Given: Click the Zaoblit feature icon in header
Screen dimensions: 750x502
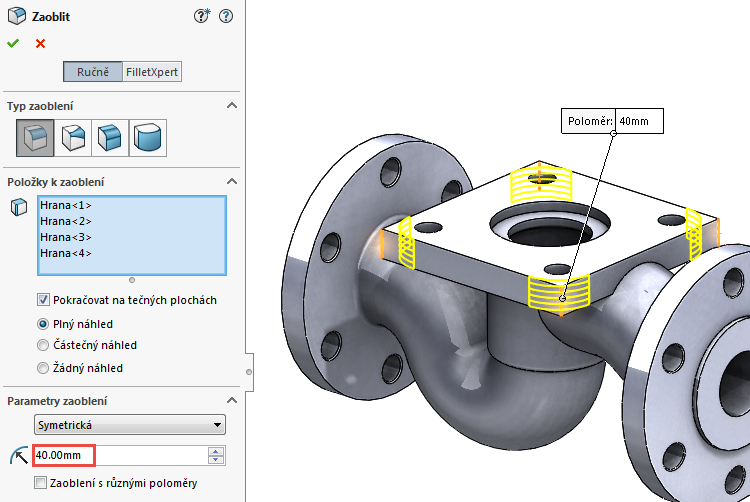Looking at the screenshot, I should (17, 16).
